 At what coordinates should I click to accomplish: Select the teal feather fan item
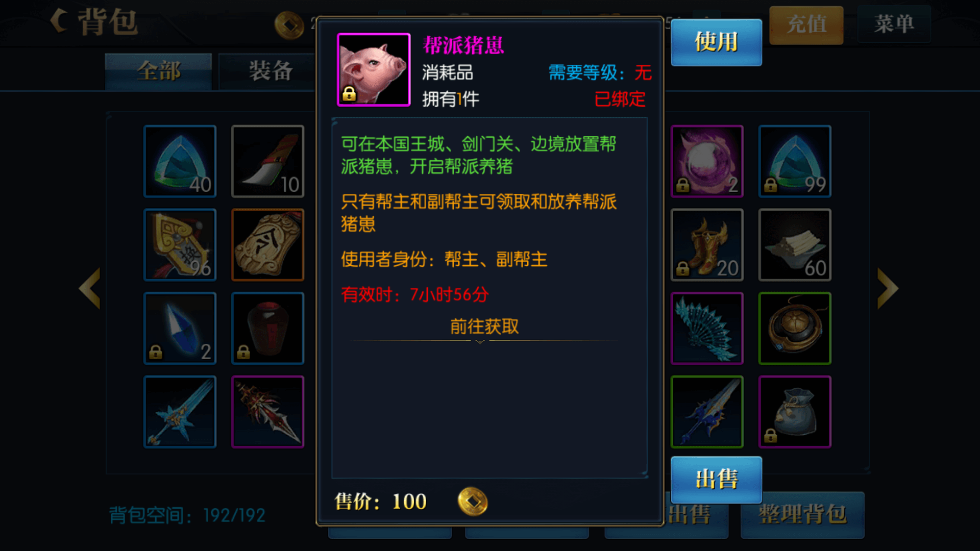pyautogui.click(x=707, y=329)
